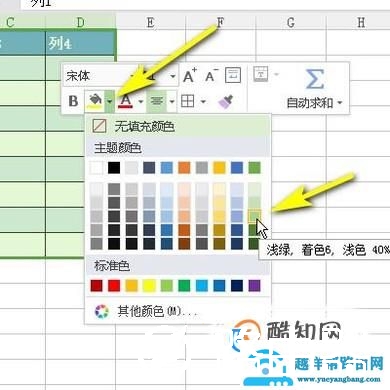
Task: Open the 自动求和 dropdown arrow
Action: (x=340, y=103)
